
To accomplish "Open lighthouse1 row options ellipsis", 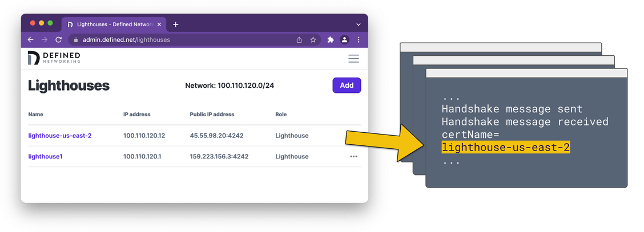I will click(353, 157).
